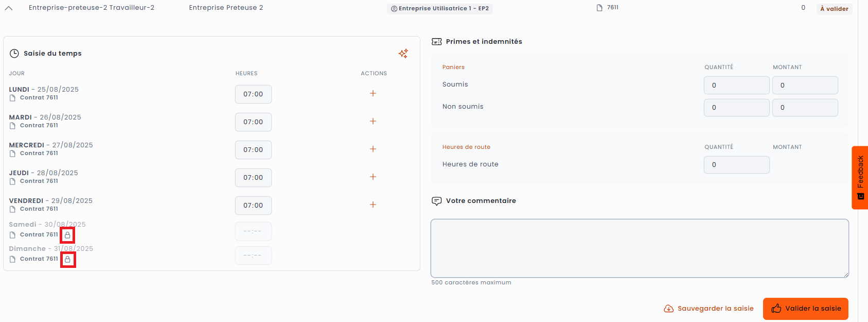Click 'LUNDI - 25/08/2025' day label
This screenshot has height=322, width=868.
point(44,90)
